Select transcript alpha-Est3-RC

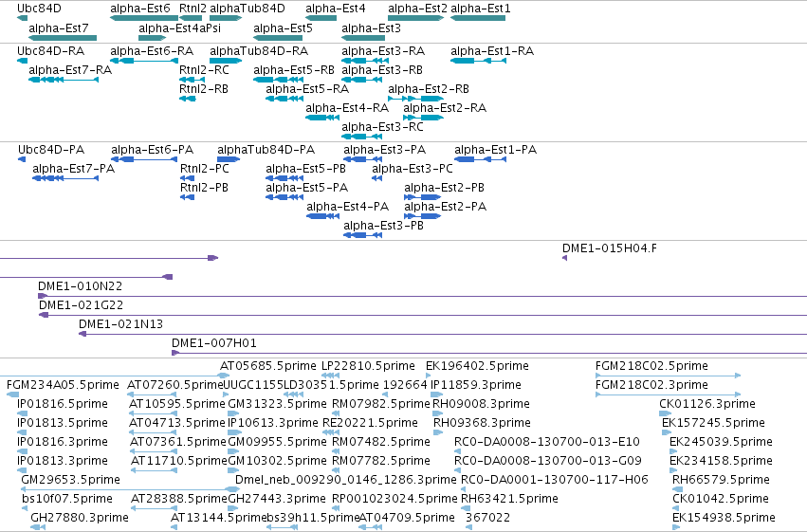[x=362, y=137]
